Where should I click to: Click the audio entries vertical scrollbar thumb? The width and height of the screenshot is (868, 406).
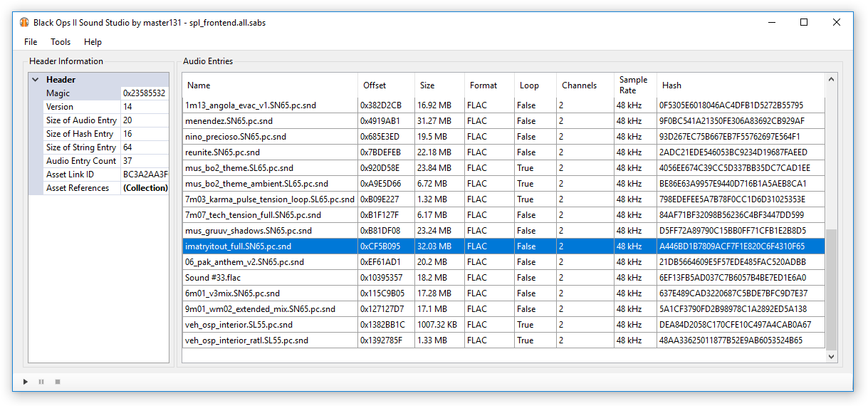(830, 288)
